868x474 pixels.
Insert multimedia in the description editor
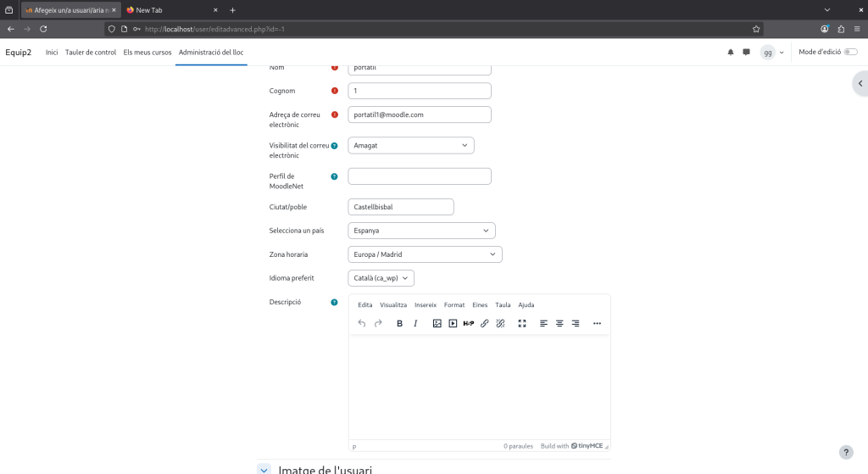coord(453,323)
